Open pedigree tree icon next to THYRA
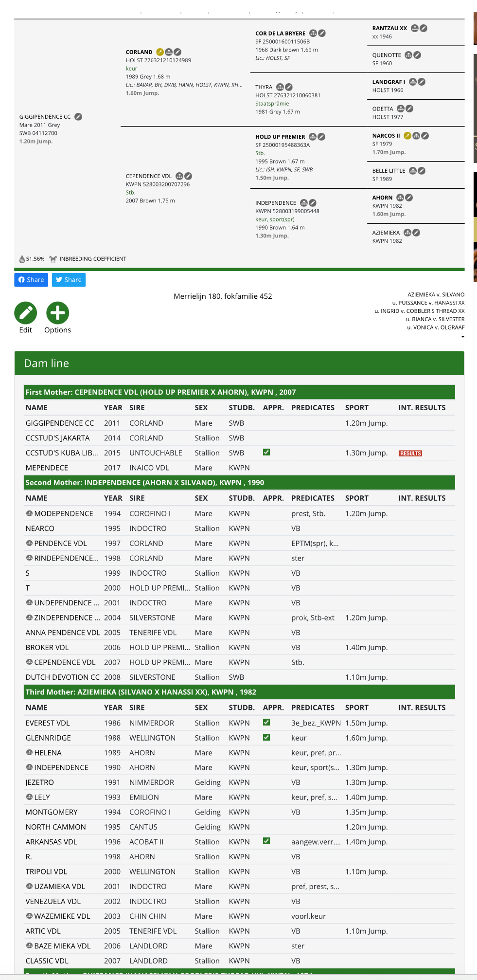Screen dimensions: 477x980 280,87
